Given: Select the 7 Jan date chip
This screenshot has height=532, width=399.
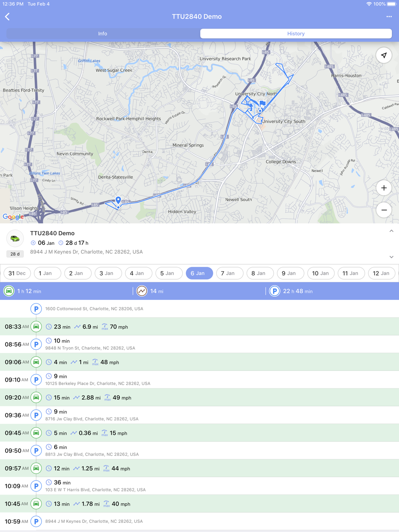Looking at the screenshot, I should [x=229, y=273].
